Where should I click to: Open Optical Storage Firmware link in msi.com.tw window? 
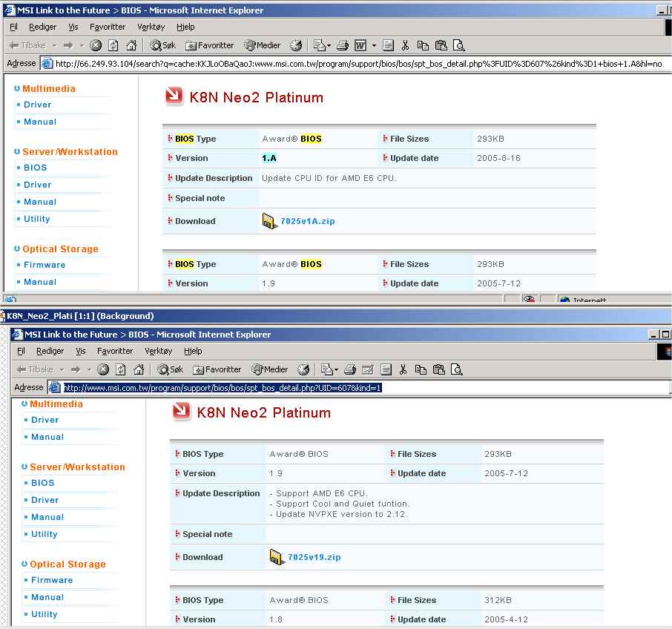tap(52, 580)
